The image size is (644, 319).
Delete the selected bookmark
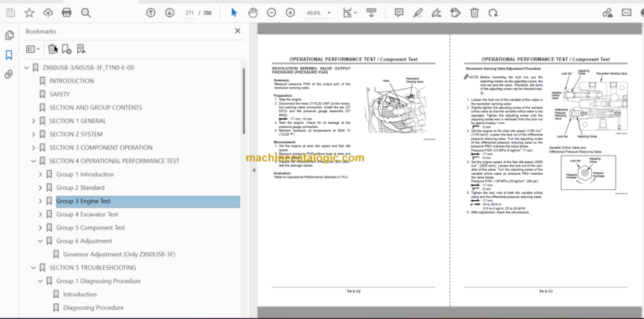[53, 49]
